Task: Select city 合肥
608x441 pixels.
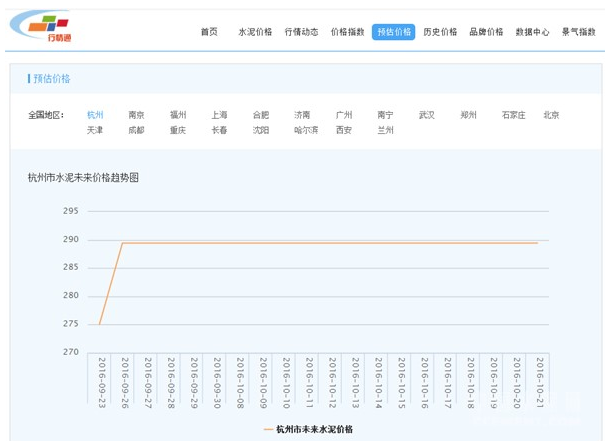Action: click(x=261, y=115)
